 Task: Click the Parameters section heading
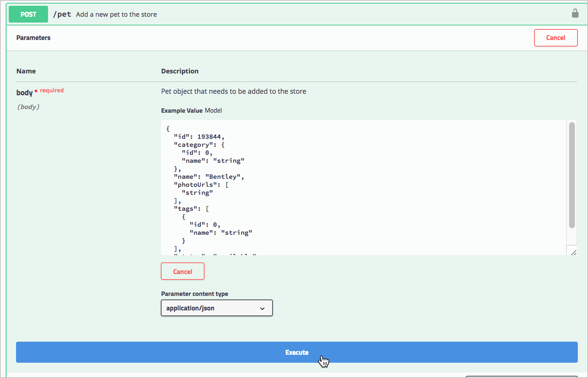coord(33,38)
